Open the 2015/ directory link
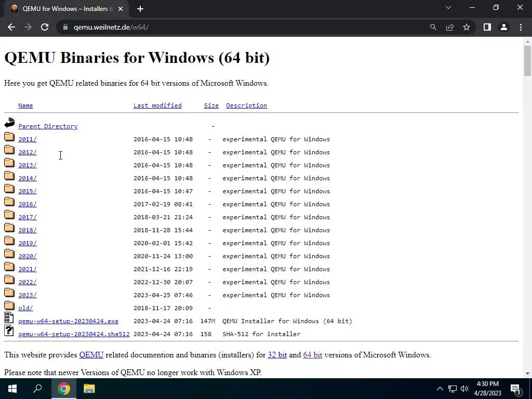This screenshot has height=399, width=532. click(28, 191)
